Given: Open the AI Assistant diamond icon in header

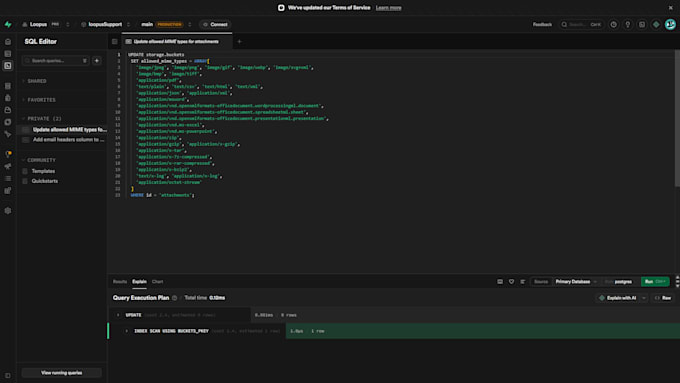Looking at the screenshot, I should 656,25.
